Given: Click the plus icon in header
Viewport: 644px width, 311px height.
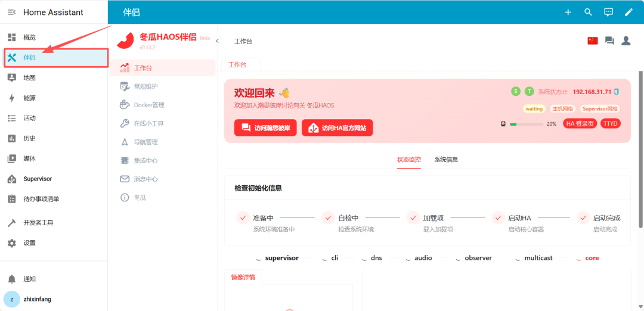Looking at the screenshot, I should click(x=568, y=12).
